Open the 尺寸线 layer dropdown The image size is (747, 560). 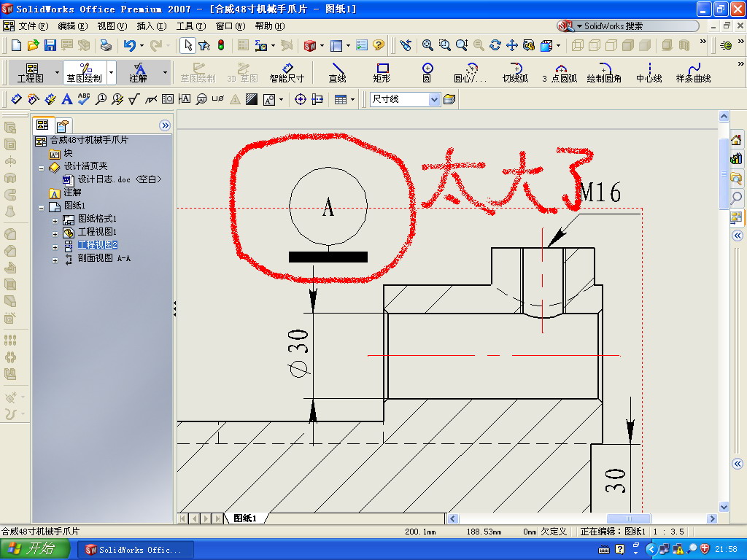434,99
